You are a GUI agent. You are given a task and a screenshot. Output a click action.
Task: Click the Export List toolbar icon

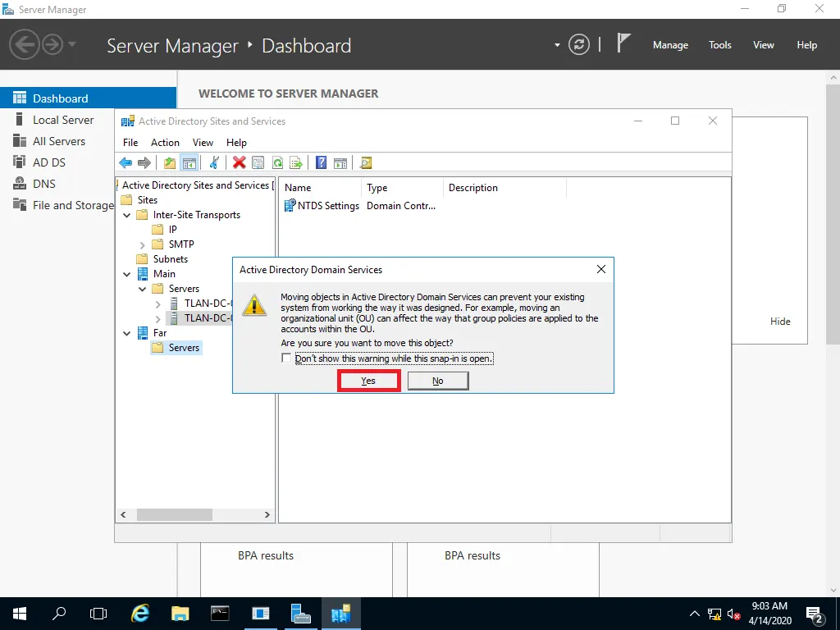click(x=295, y=163)
